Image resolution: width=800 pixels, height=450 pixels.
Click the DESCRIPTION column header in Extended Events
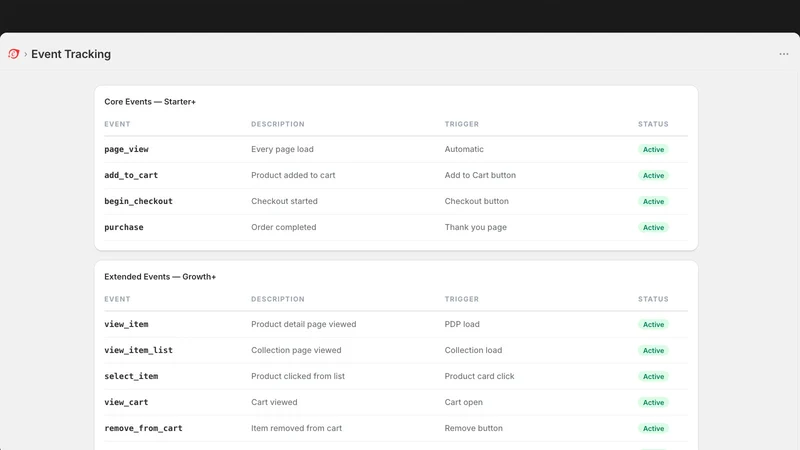pos(278,299)
